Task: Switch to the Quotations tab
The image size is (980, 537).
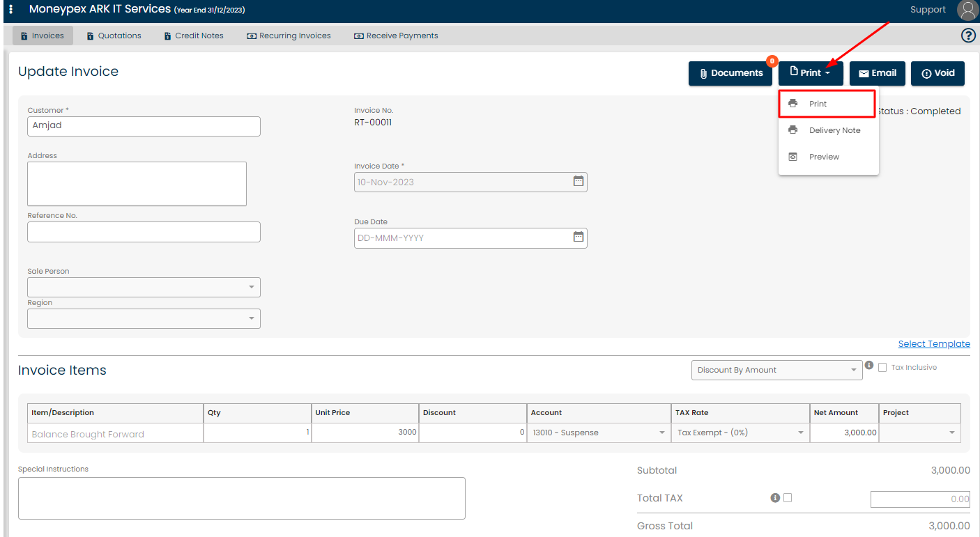Action: click(x=114, y=36)
